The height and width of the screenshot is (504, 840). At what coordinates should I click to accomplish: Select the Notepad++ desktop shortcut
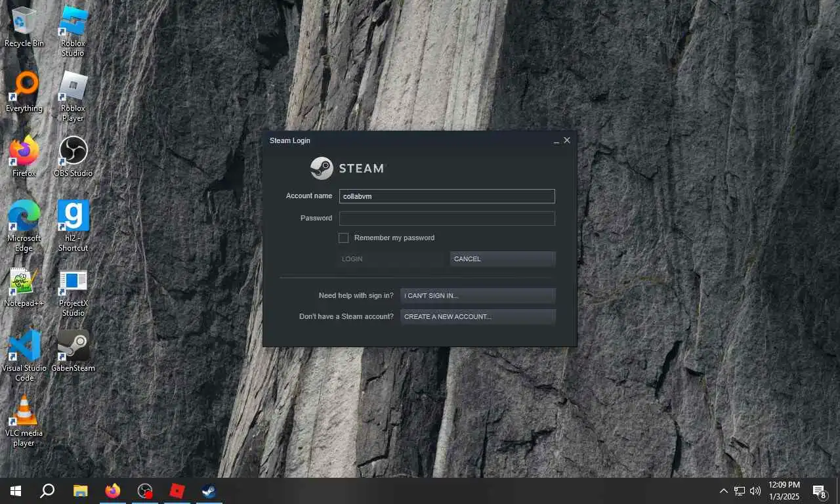24,287
